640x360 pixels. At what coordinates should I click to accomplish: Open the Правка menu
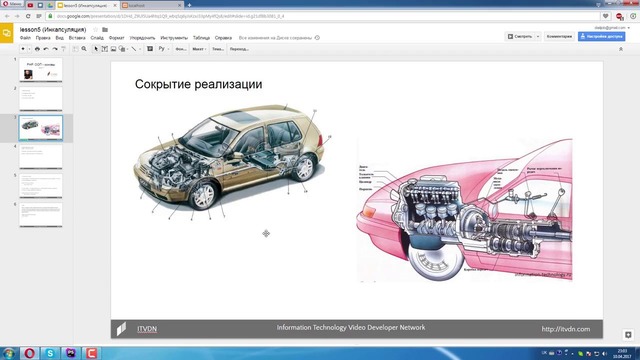(x=43, y=38)
